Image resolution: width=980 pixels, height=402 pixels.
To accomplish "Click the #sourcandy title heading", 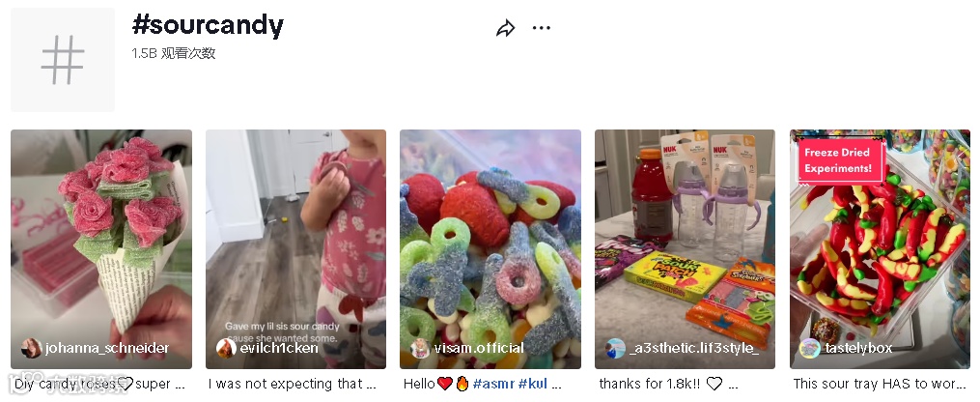I will 208,25.
